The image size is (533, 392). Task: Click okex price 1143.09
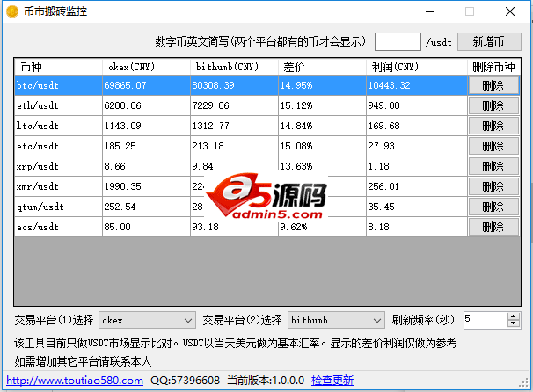pyautogui.click(x=146, y=126)
